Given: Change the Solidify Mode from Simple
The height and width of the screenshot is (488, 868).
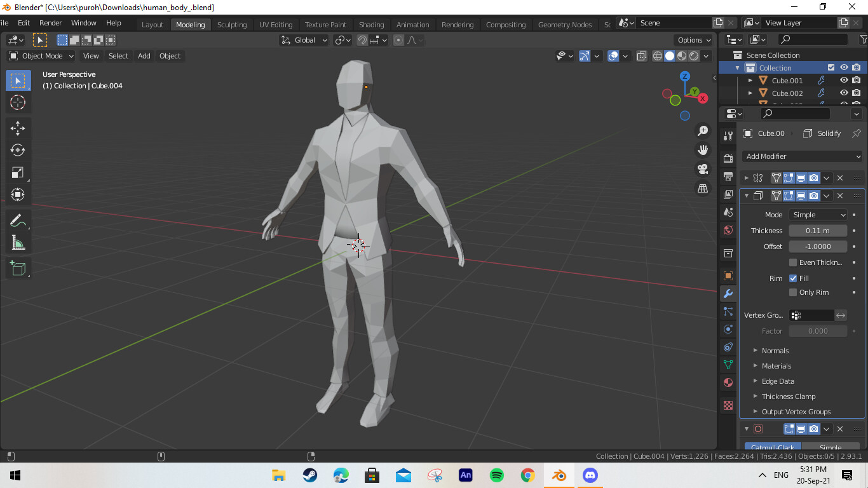Looking at the screenshot, I should (x=818, y=214).
